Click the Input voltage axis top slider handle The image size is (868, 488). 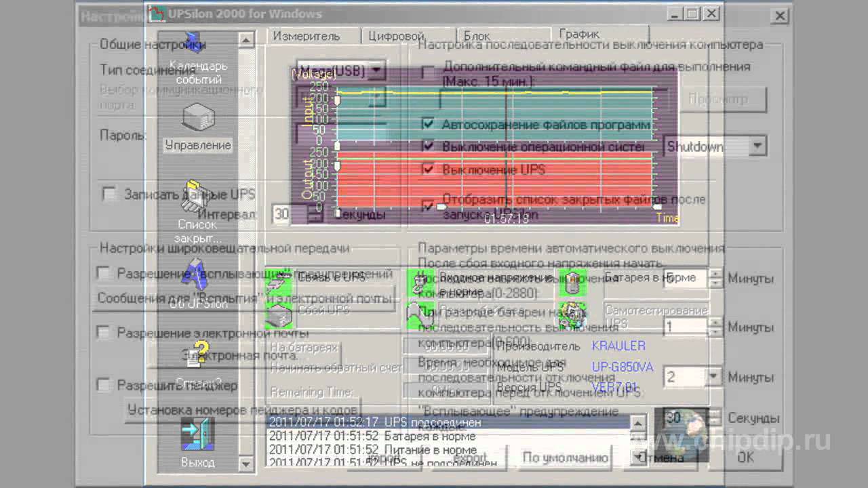click(337, 100)
